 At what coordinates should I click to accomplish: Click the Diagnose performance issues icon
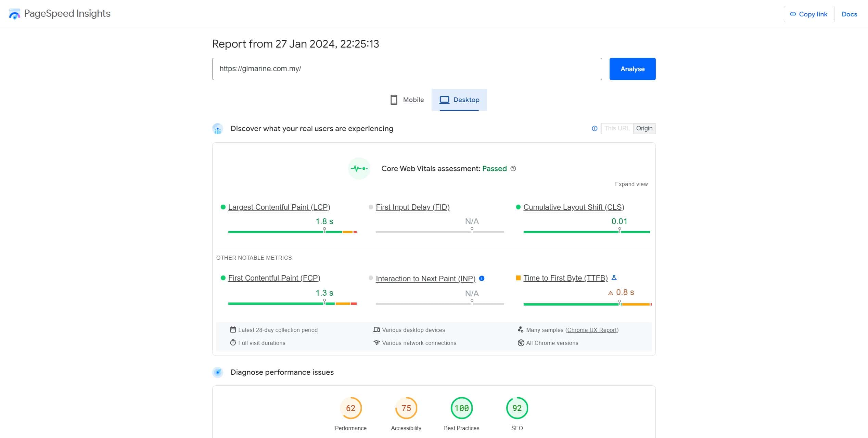point(218,372)
